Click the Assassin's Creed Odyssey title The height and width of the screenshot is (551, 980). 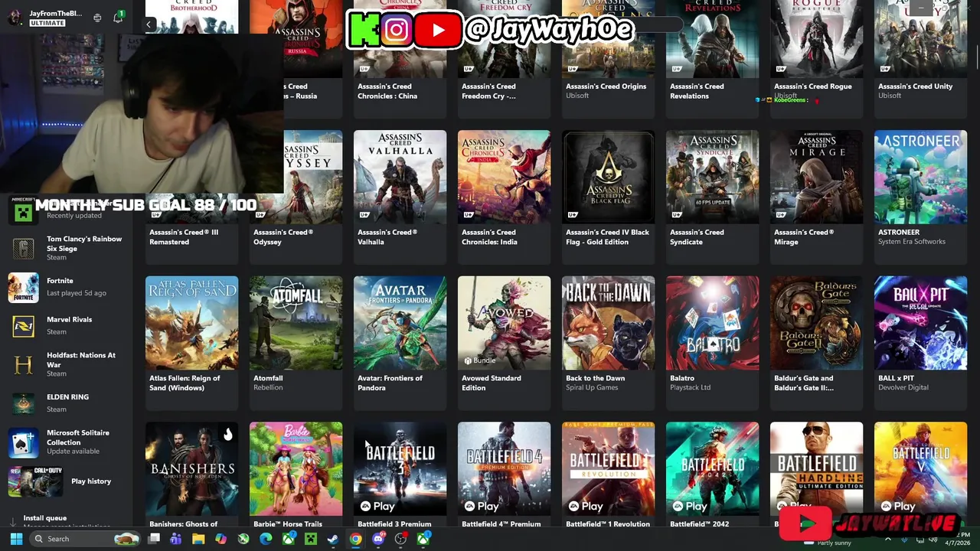[x=283, y=237]
